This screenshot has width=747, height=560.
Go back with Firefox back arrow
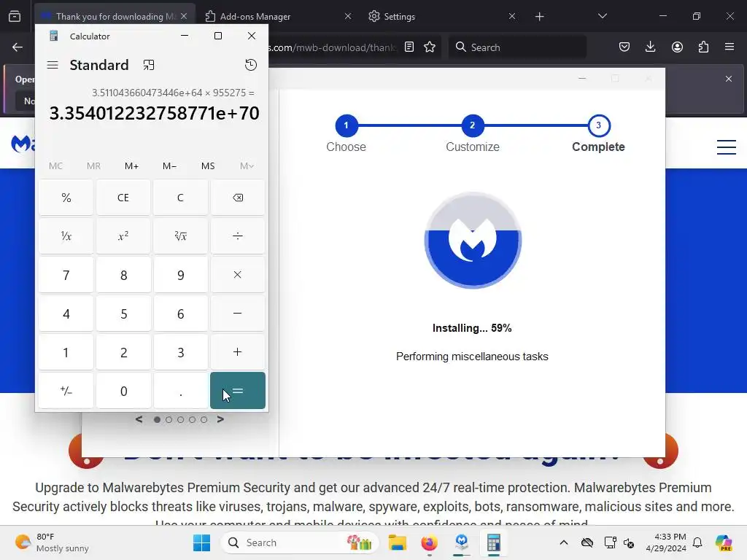click(18, 47)
